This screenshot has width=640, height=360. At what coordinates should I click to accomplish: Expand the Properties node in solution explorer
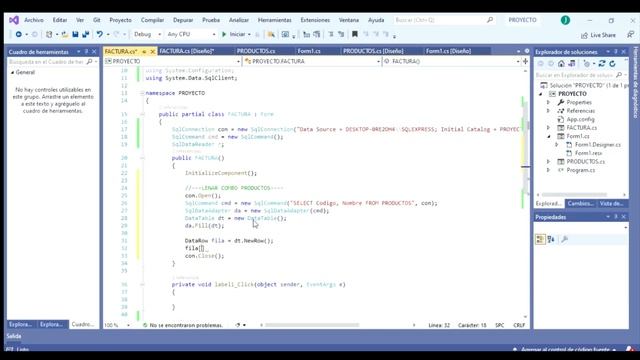point(549,102)
